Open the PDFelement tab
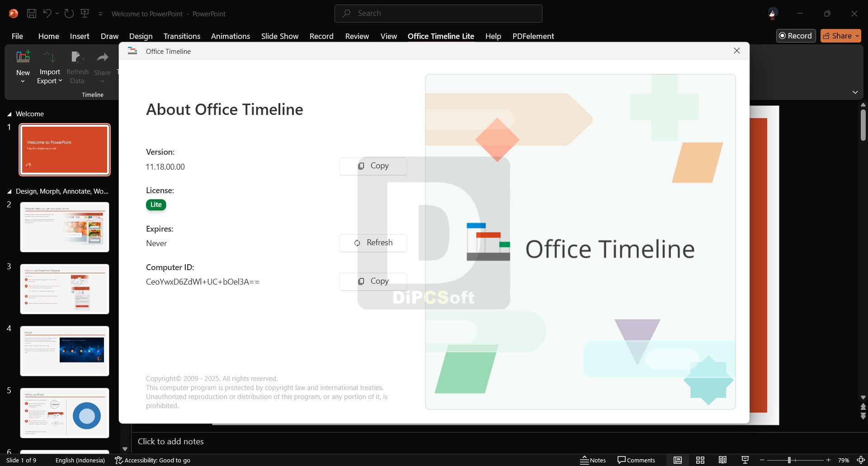Viewport: 868px width, 466px height. [533, 36]
